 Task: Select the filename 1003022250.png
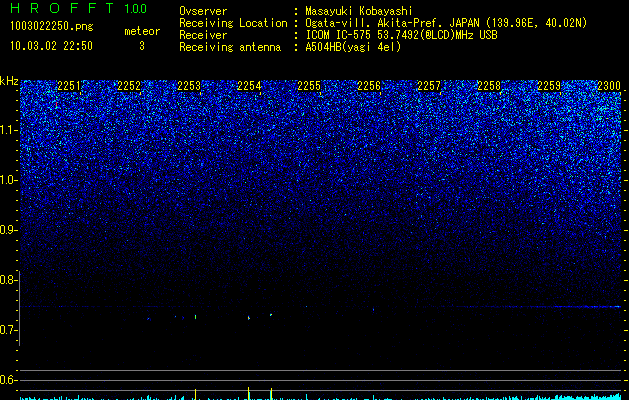pyautogui.click(x=52, y=26)
